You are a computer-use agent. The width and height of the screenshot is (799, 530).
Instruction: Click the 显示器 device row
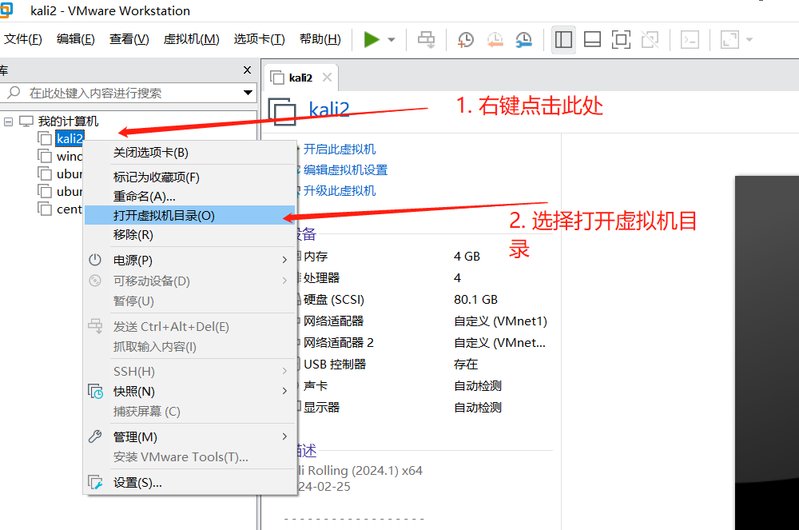[423, 407]
